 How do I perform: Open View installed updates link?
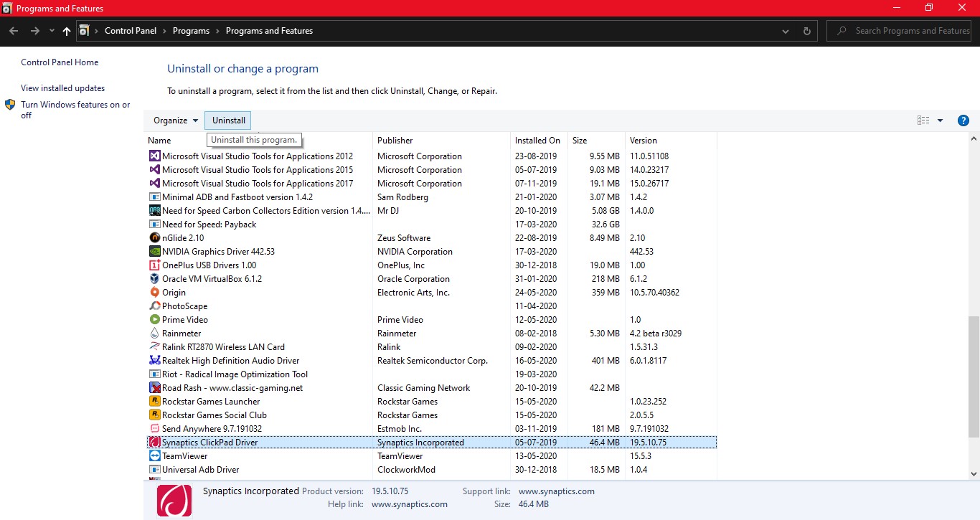pyautogui.click(x=62, y=88)
